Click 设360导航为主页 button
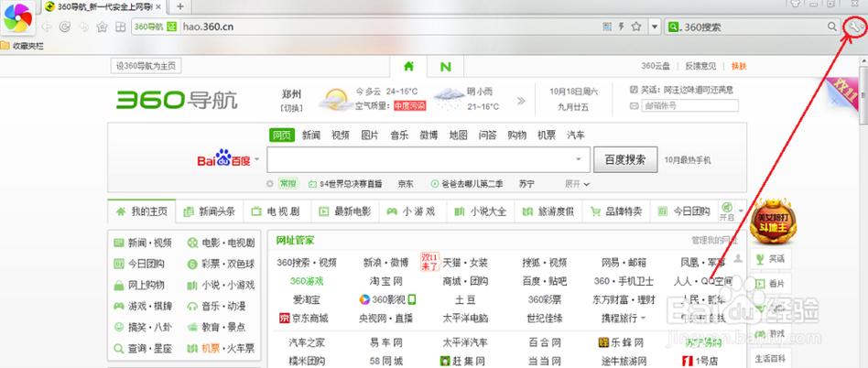This screenshot has height=368, width=868. [x=146, y=67]
